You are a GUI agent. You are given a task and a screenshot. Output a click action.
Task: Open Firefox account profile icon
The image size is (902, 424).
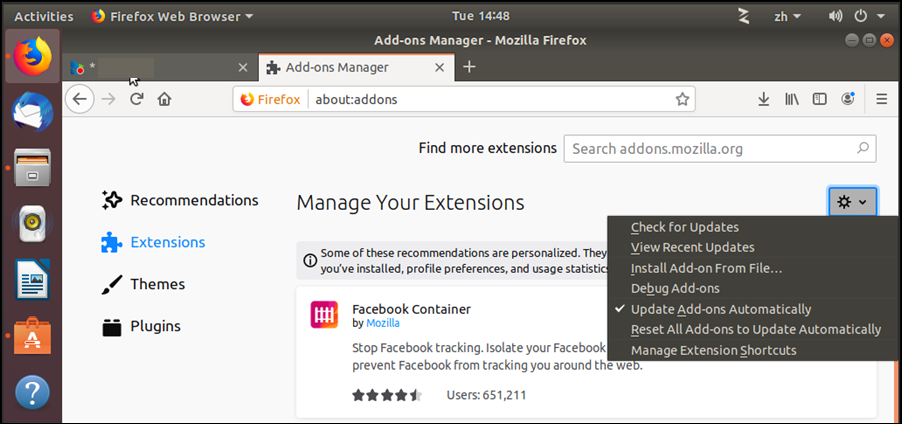tap(848, 99)
